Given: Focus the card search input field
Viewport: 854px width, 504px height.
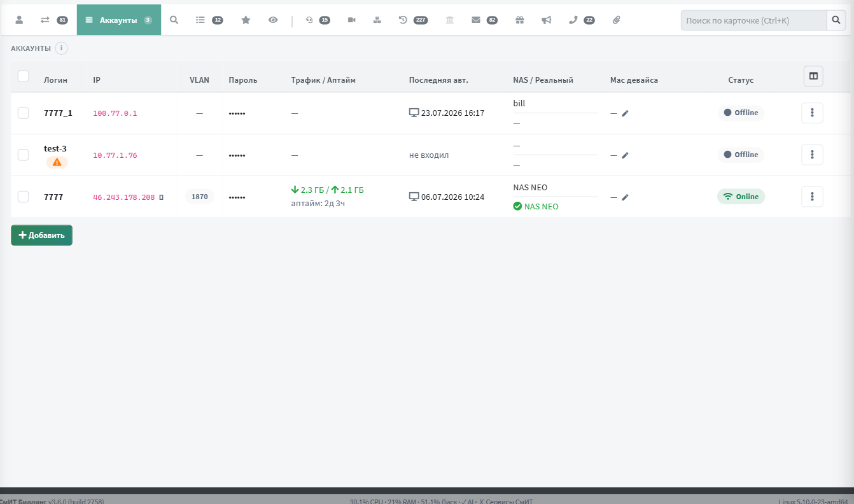Looking at the screenshot, I should coord(753,20).
